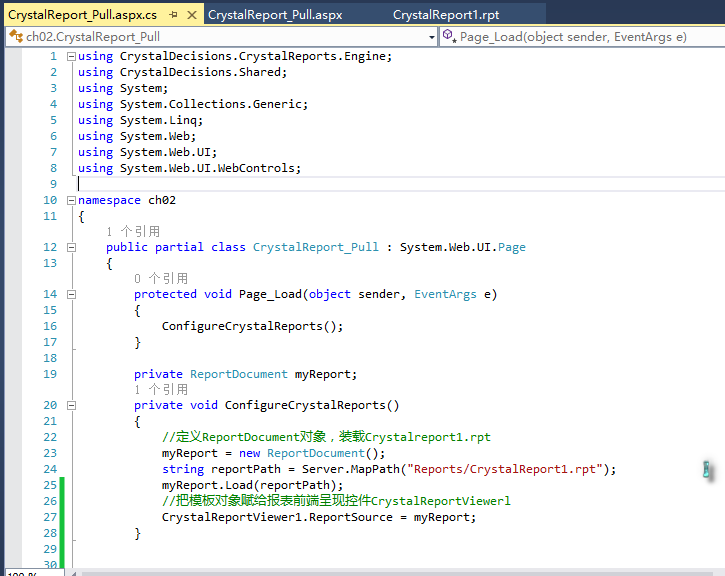The height and width of the screenshot is (576, 725).
Task: Collapse the CrystalReport_Pull class block
Action: (71, 247)
